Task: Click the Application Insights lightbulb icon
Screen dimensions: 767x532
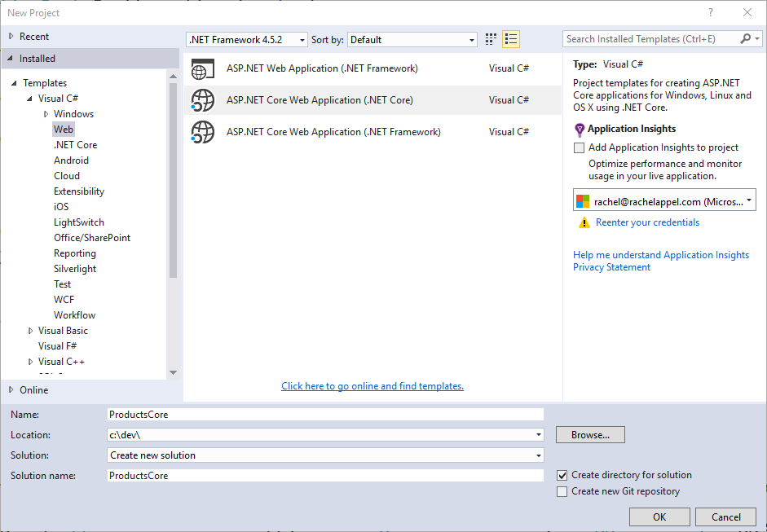Action: [580, 130]
